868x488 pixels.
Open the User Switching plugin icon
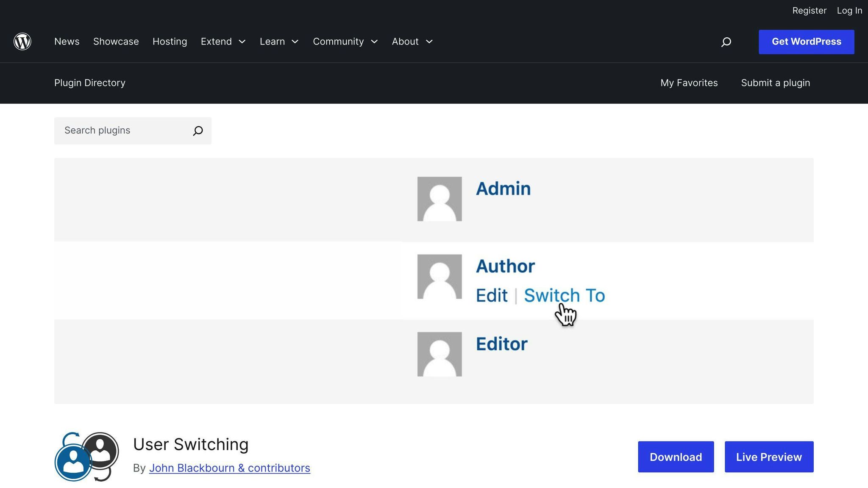pyautogui.click(x=87, y=457)
